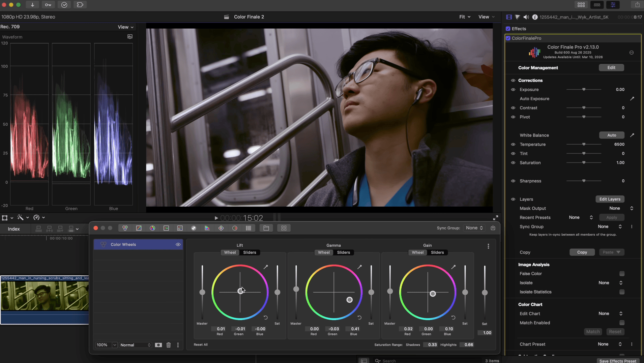This screenshot has width=644, height=363.
Task: Enable the False Color checkbox
Action: coord(622,274)
